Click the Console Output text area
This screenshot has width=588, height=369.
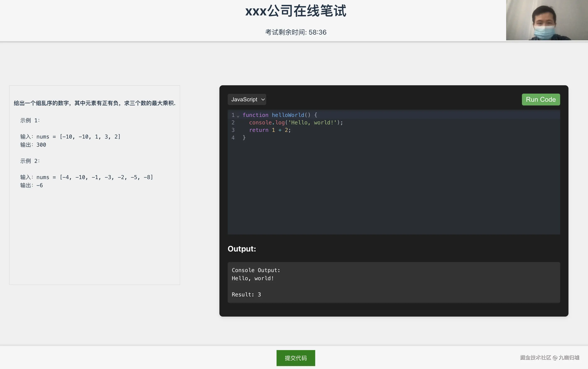pyautogui.click(x=256, y=270)
